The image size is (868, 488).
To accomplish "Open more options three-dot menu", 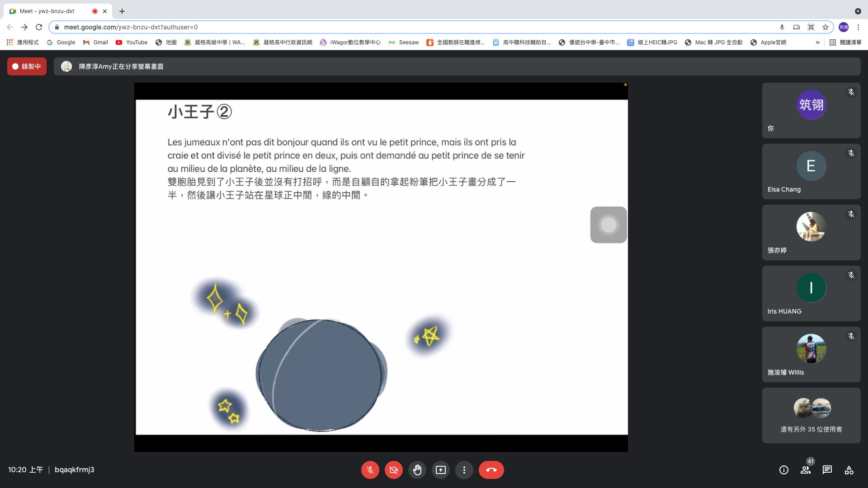I will (x=464, y=470).
